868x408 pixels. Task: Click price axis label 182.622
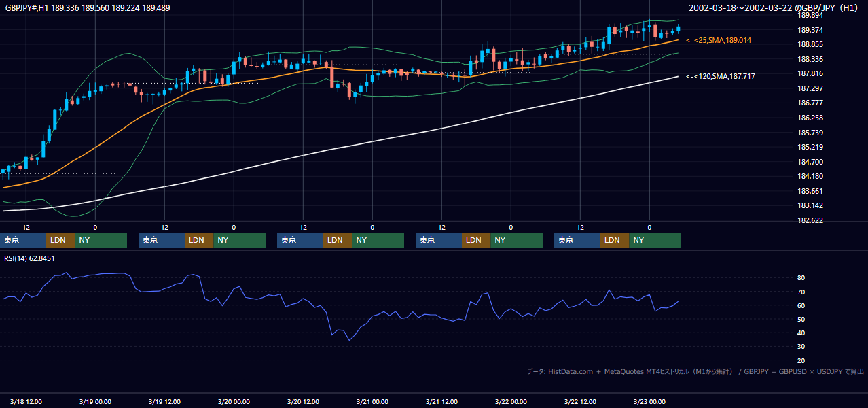(x=810, y=220)
